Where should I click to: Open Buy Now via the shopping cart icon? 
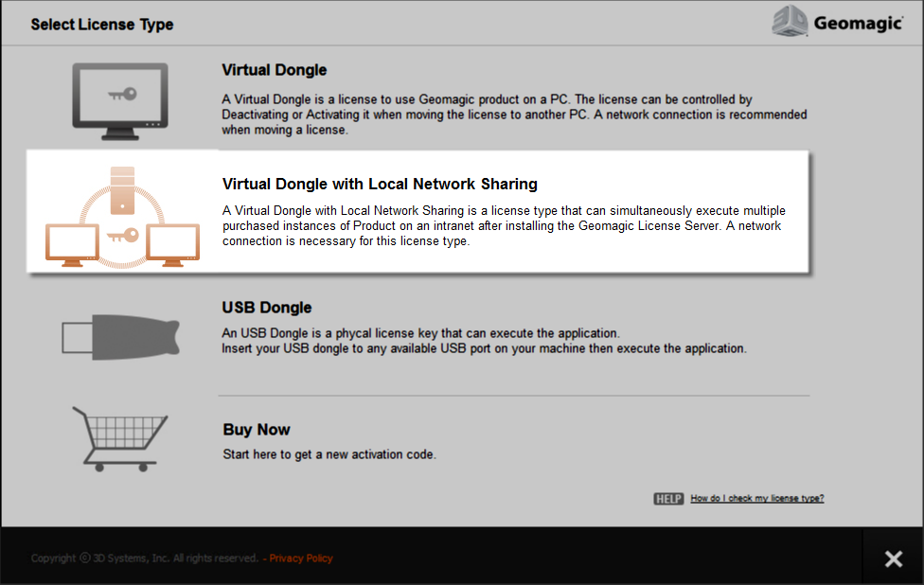click(x=119, y=438)
